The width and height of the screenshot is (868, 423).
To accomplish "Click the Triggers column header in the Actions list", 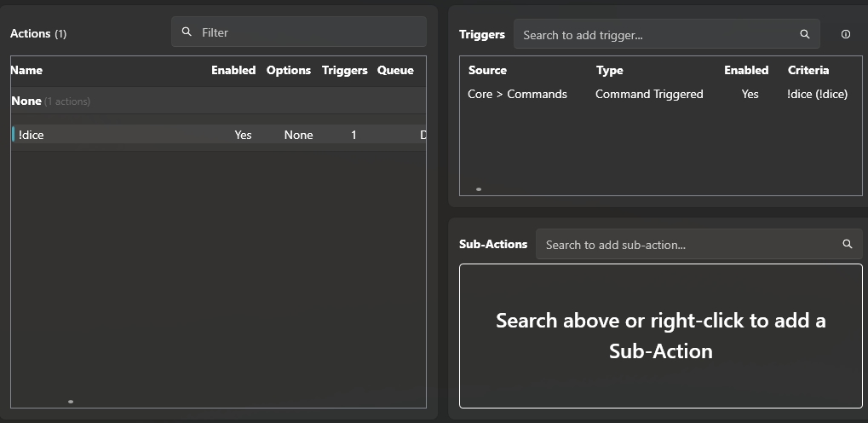I will 344,70.
